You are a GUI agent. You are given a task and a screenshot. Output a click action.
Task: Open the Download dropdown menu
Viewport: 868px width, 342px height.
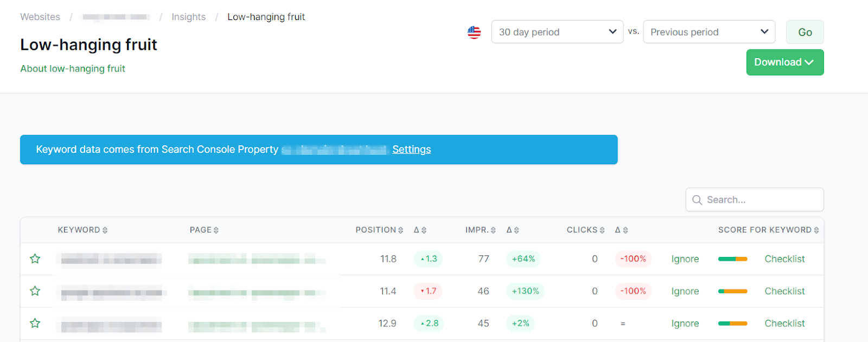[x=784, y=62]
